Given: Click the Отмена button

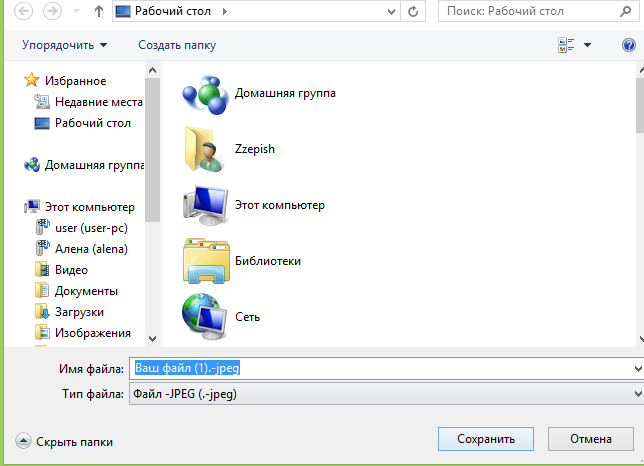Looking at the screenshot, I should [591, 439].
